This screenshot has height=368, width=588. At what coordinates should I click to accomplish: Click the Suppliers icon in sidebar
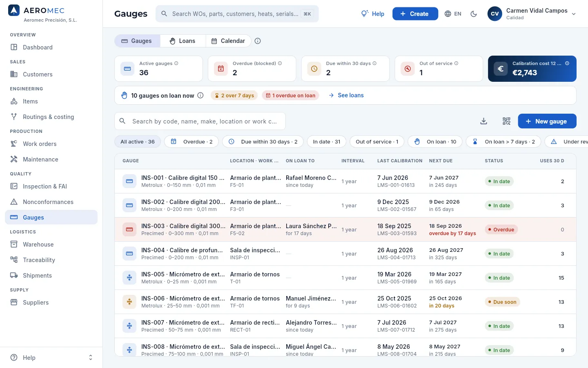coord(14,302)
